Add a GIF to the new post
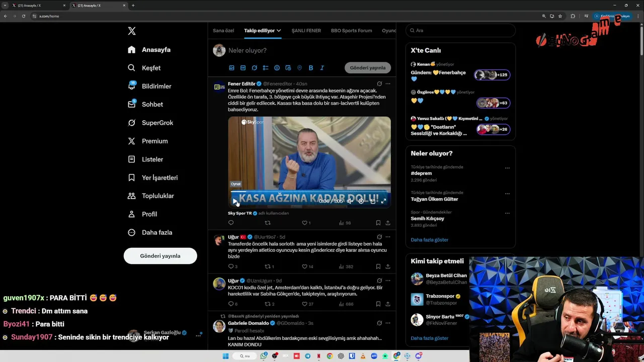Image resolution: width=644 pixels, height=362 pixels. pyautogui.click(x=243, y=68)
